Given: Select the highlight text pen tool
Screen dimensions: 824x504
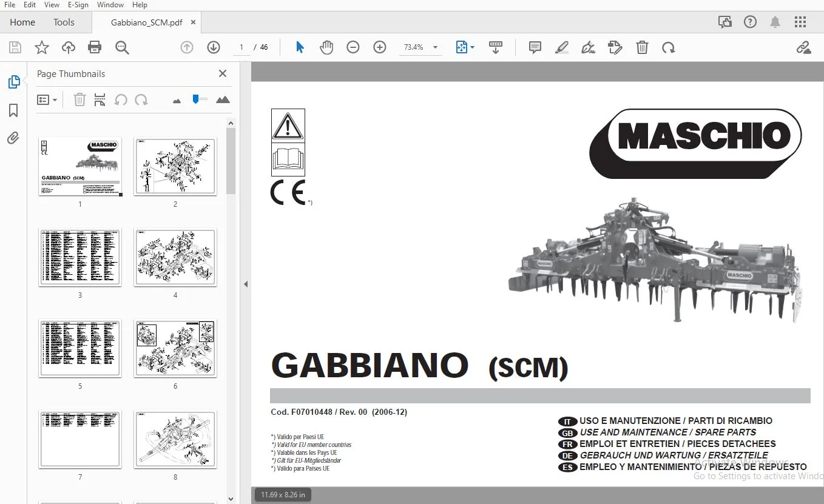Looking at the screenshot, I should click(x=562, y=47).
